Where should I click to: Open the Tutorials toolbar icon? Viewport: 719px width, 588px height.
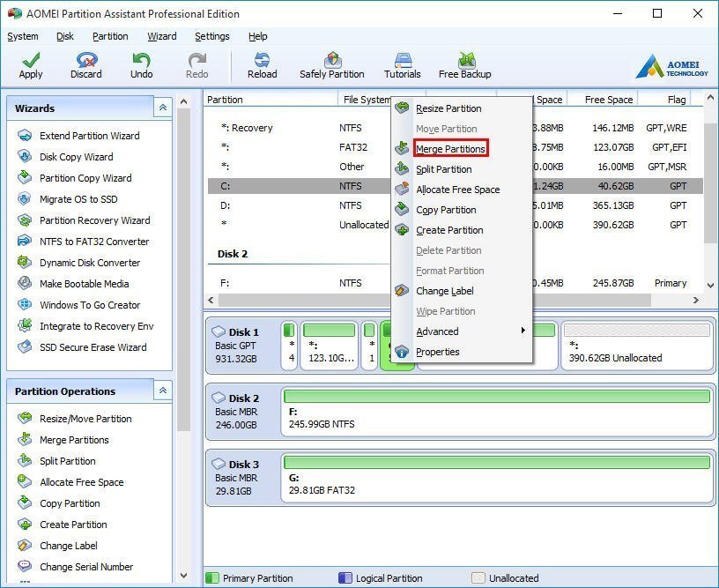point(402,65)
